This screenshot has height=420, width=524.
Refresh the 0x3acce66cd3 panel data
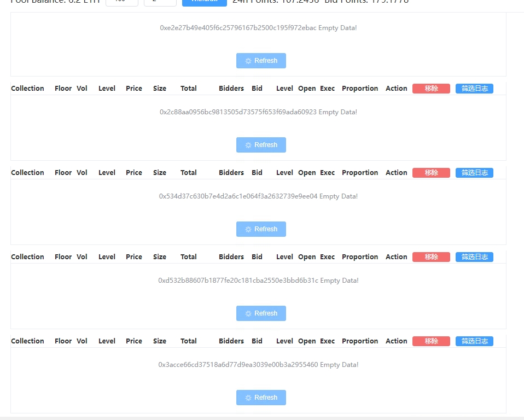click(x=261, y=398)
